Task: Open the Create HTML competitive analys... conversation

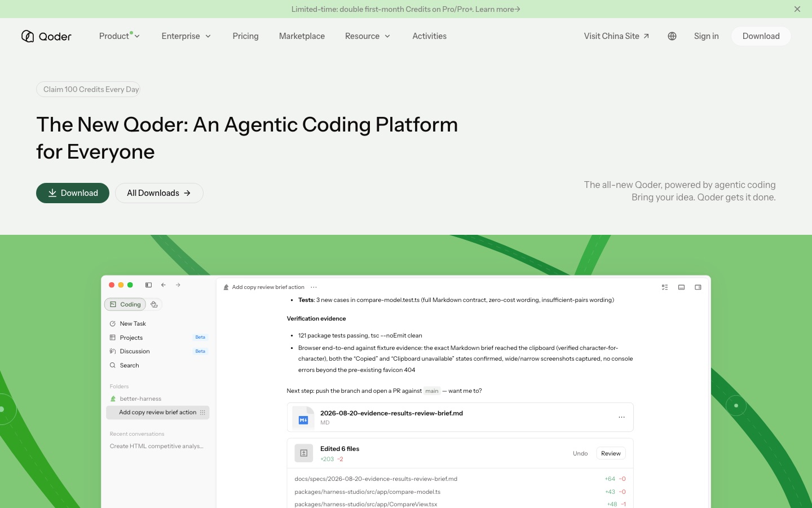Action: click(x=157, y=446)
